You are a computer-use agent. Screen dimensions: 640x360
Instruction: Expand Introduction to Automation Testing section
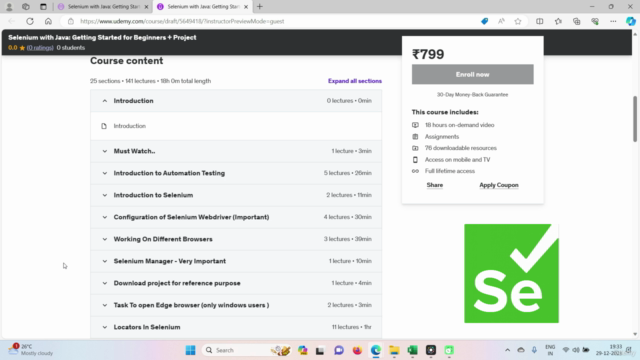[x=236, y=173]
